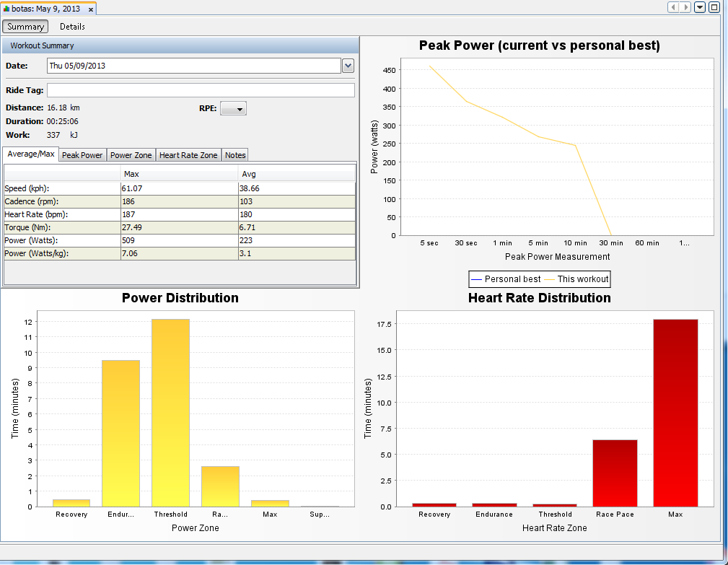The width and height of the screenshot is (728, 565).
Task: Open the Date dropdown arrow
Action: tap(348, 66)
